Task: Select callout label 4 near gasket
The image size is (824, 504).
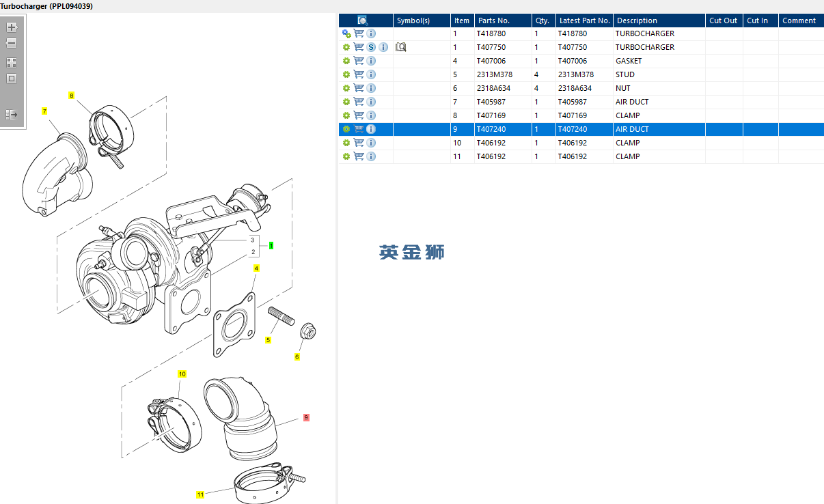Action: click(256, 268)
